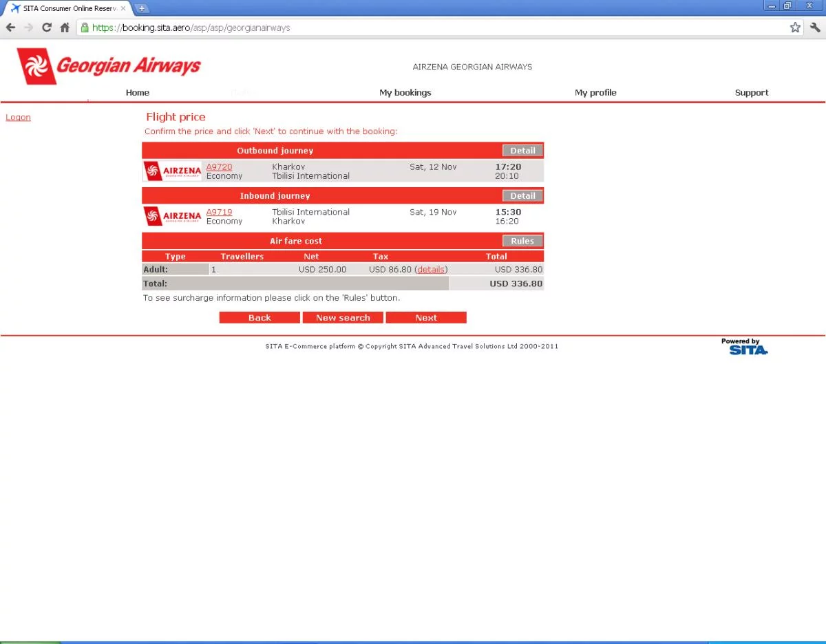
Task: Click the Powered by SITA logo
Action: pyautogui.click(x=744, y=346)
